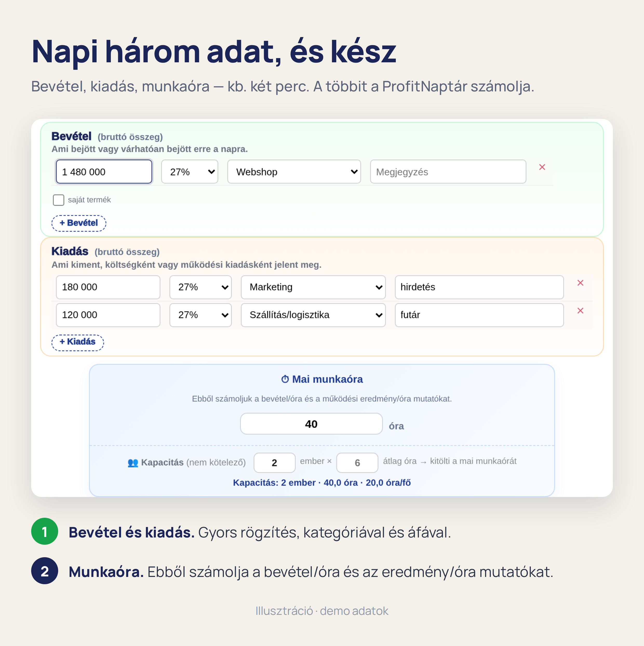Image resolution: width=644 pixels, height=646 pixels.
Task: Click the futár note field
Action: pos(479,315)
